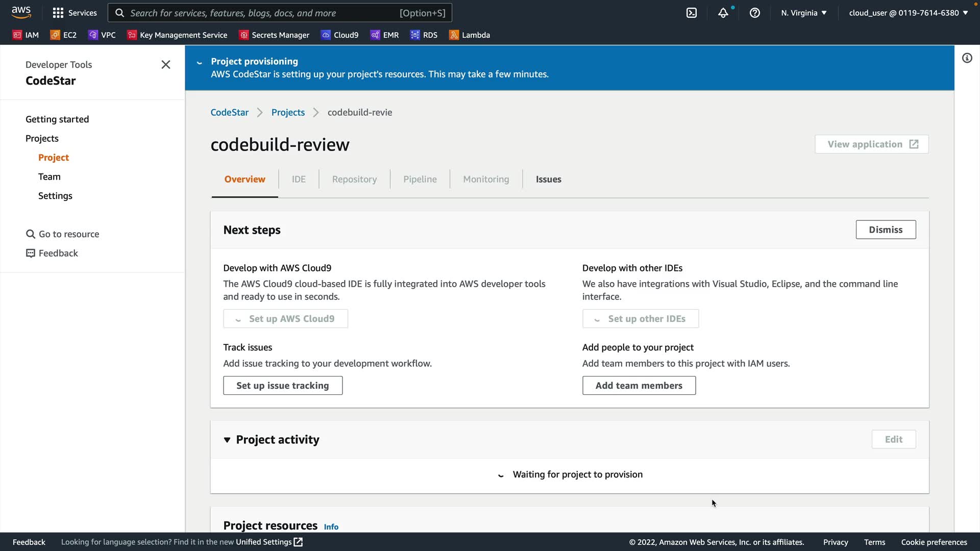980x551 pixels.
Task: Open the Lambda bookmark shortcut
Action: tap(470, 35)
